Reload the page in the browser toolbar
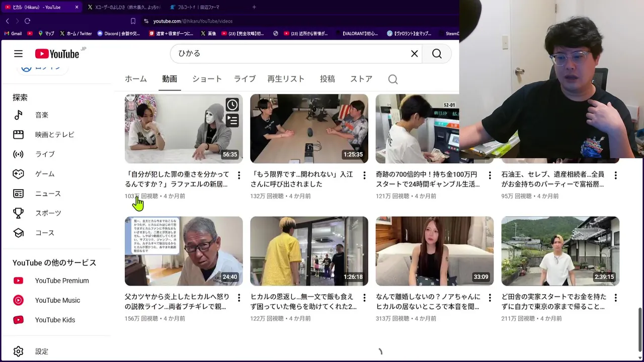 [27, 21]
